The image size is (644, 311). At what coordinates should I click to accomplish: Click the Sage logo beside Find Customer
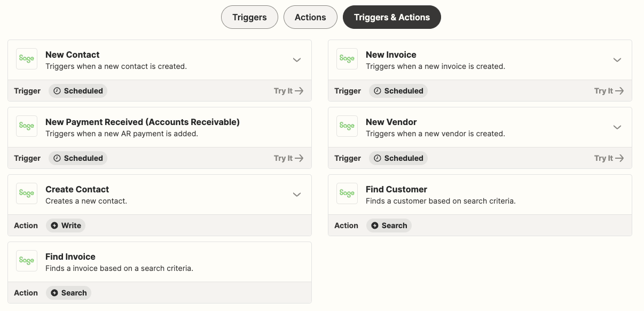click(x=347, y=193)
